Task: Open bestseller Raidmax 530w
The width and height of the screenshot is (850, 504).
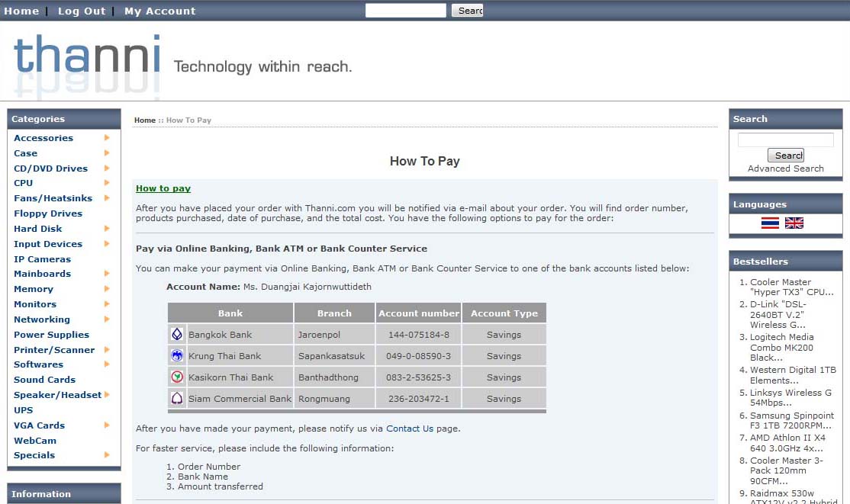Action: tap(794, 498)
